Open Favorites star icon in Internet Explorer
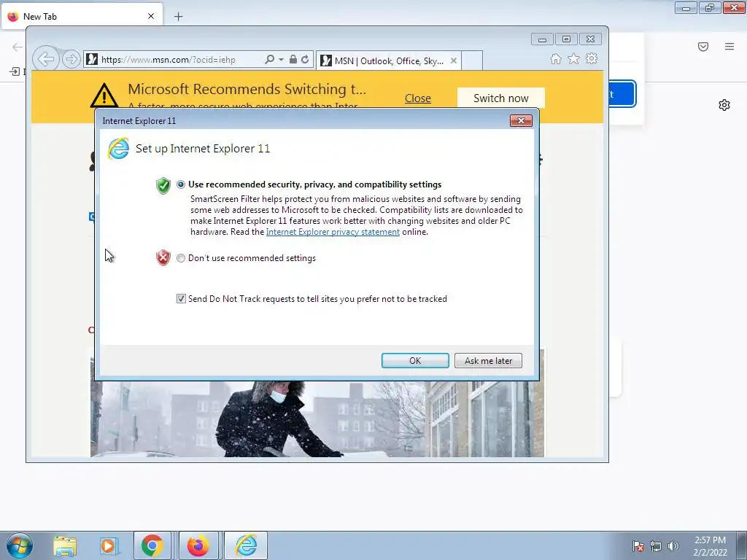The image size is (747, 560). (x=573, y=58)
